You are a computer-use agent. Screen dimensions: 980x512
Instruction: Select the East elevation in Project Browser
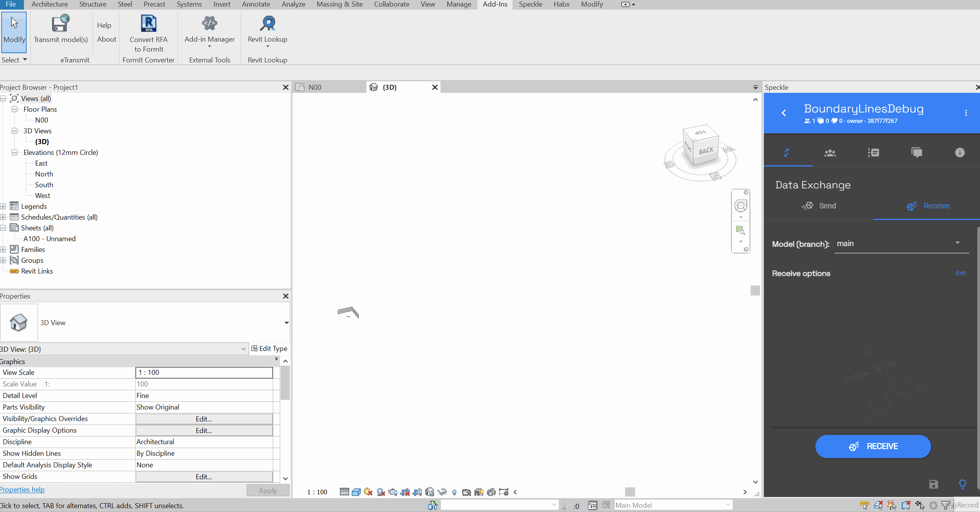(41, 163)
